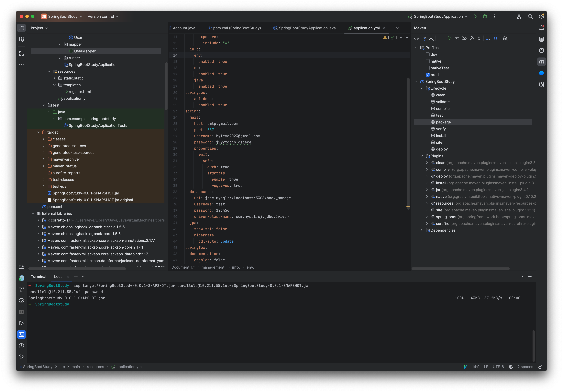Collapse all Maven tree nodes icon
Viewport: 563px width, 392px height.
tap(479, 38)
